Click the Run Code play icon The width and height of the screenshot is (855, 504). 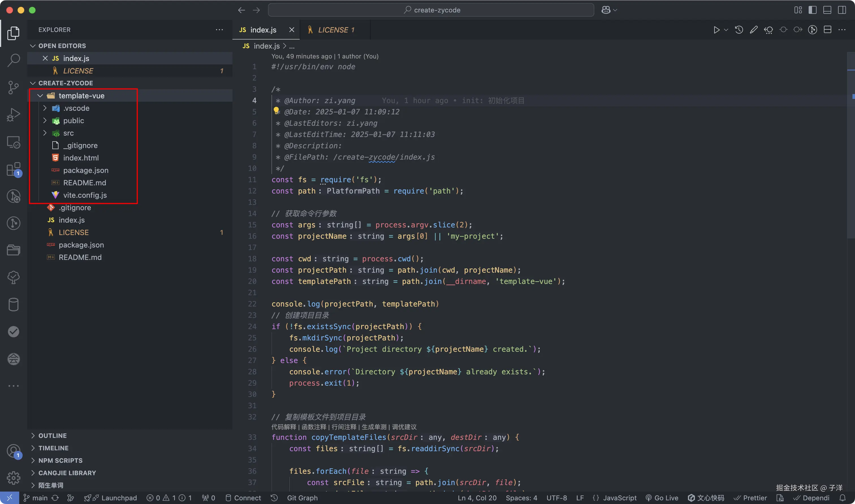[x=716, y=30]
